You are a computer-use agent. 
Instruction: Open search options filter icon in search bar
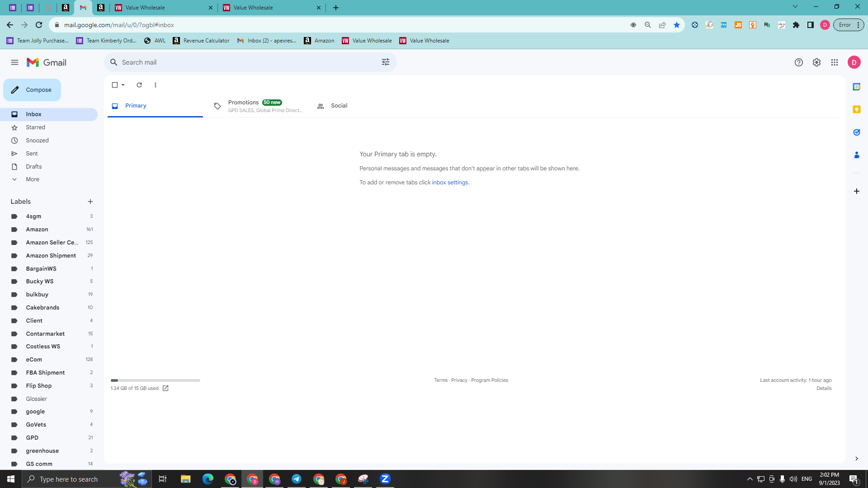[x=386, y=62]
